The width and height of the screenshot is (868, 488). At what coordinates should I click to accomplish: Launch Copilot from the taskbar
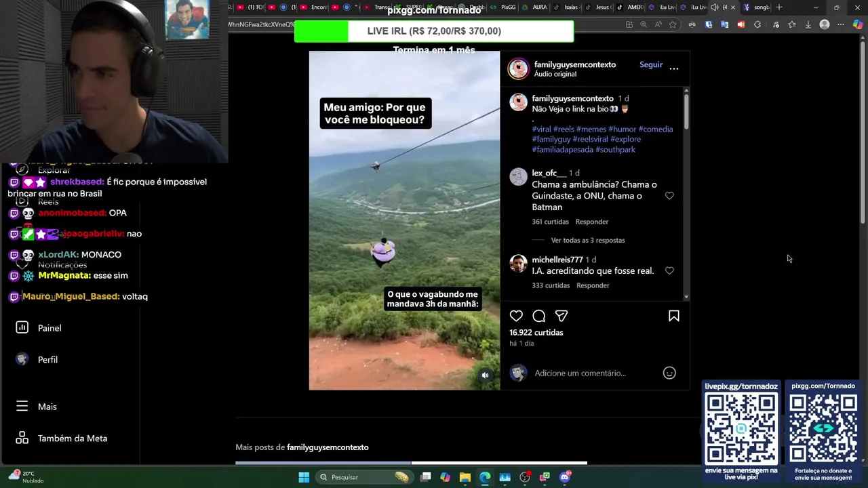(445, 477)
